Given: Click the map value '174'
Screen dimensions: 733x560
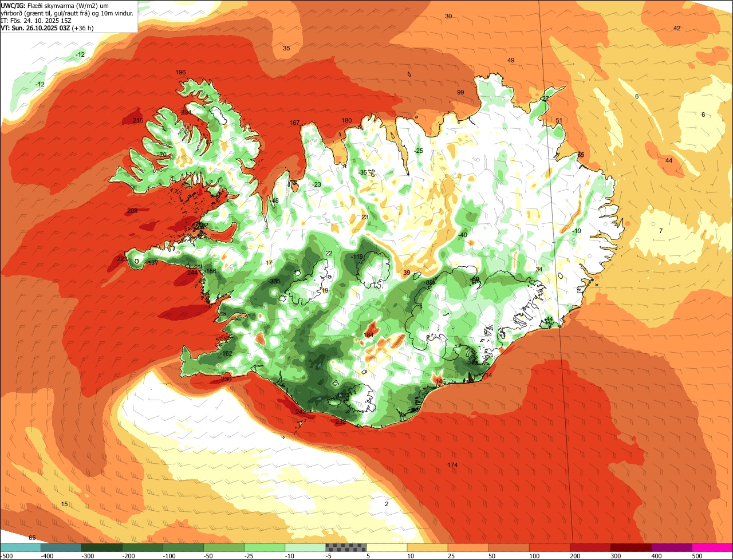Looking at the screenshot, I should click(x=452, y=465).
